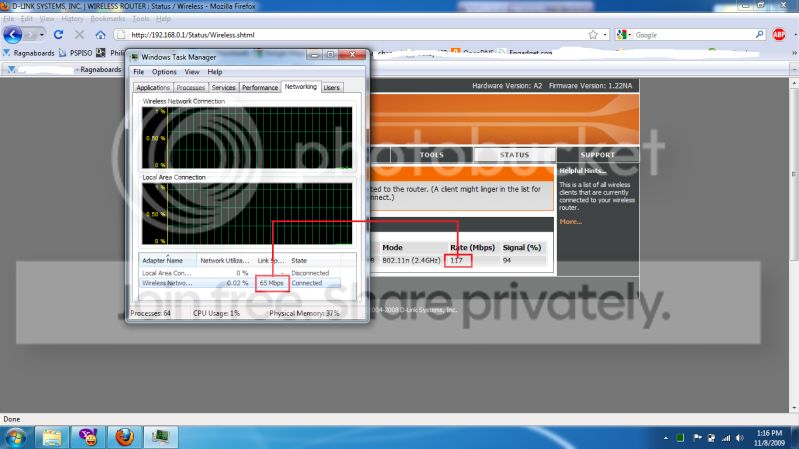Open the history dropdown next to forward button
The image size is (799, 449).
coord(42,35)
